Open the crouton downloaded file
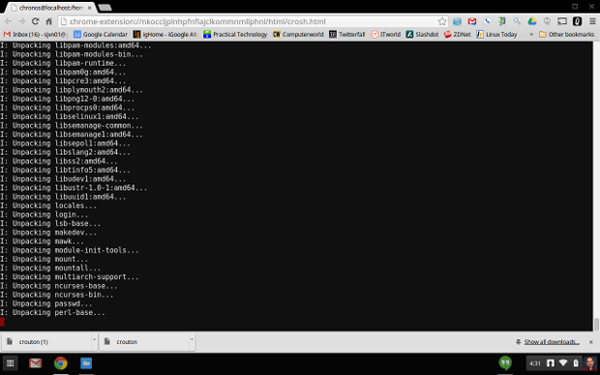Image resolution: width=600 pixels, height=375 pixels. (x=143, y=342)
